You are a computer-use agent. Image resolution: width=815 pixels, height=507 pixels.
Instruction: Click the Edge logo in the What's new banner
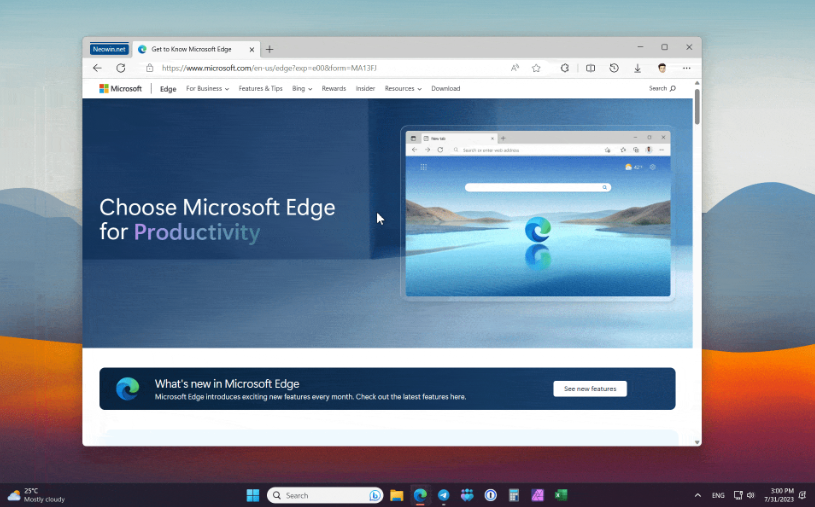point(128,389)
